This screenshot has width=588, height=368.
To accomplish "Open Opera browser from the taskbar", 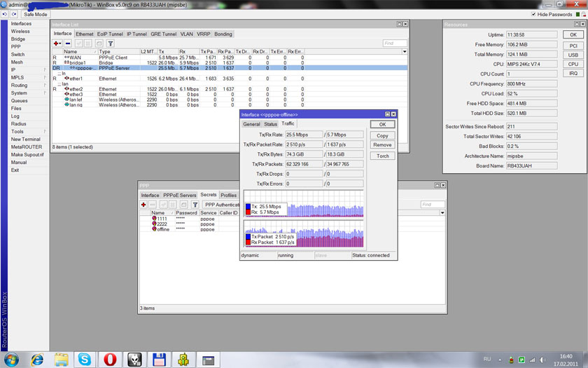I will coord(109,360).
